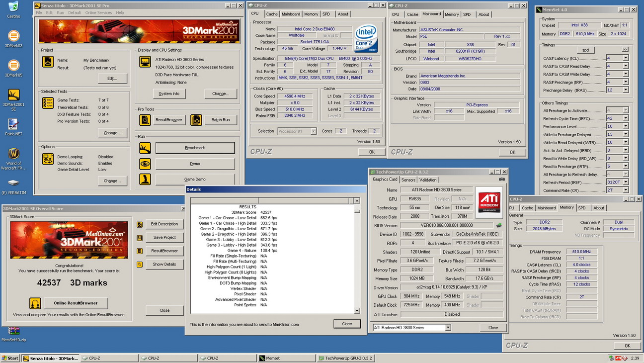Viewport: 644px width, 363px height.
Task: Open the Performance Level dropdown in MemSet
Action: (x=625, y=126)
